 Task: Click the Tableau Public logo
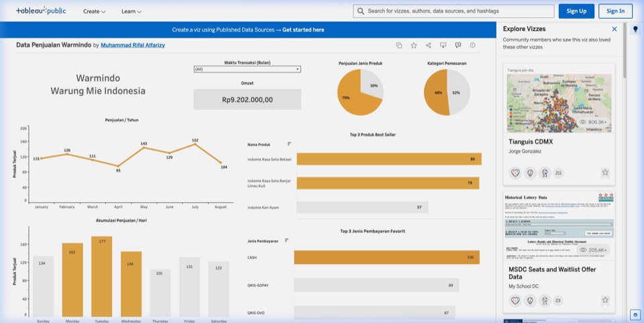coord(41,11)
